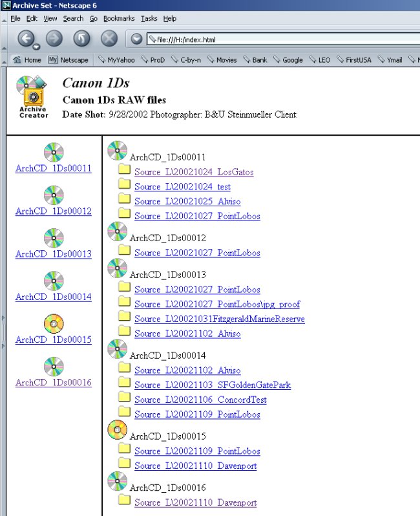This screenshot has width=420, height=516.
Task: Click CD icon beside main heading ArchCD_1Ds00012
Action: coord(118,231)
